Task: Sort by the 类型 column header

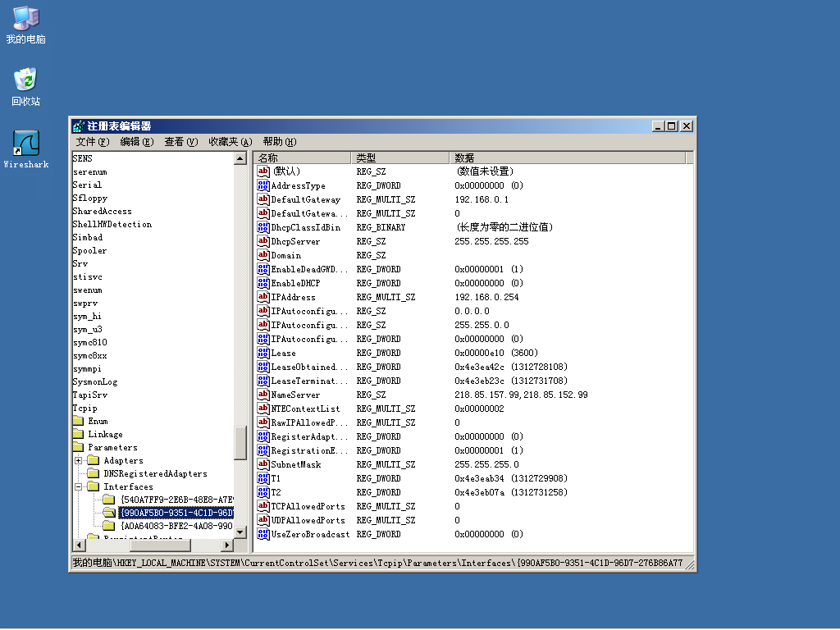Action: [x=400, y=157]
